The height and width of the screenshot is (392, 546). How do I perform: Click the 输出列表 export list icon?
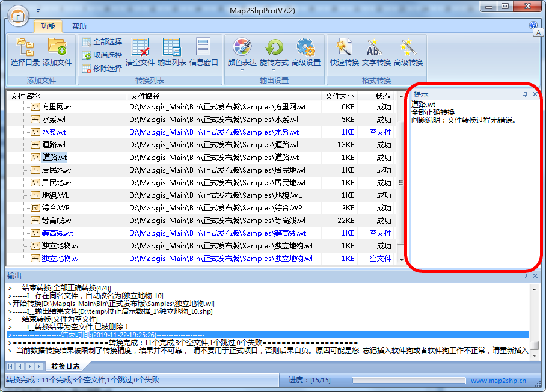(x=171, y=47)
